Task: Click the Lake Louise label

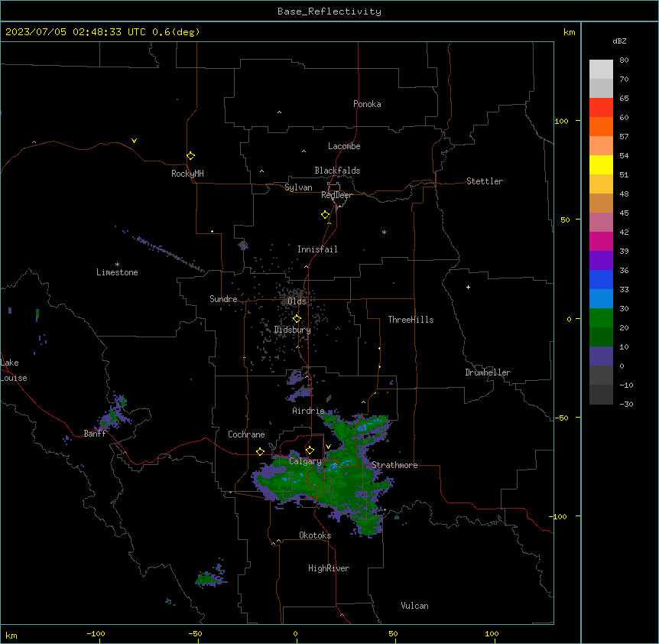Action: [x=14, y=370]
